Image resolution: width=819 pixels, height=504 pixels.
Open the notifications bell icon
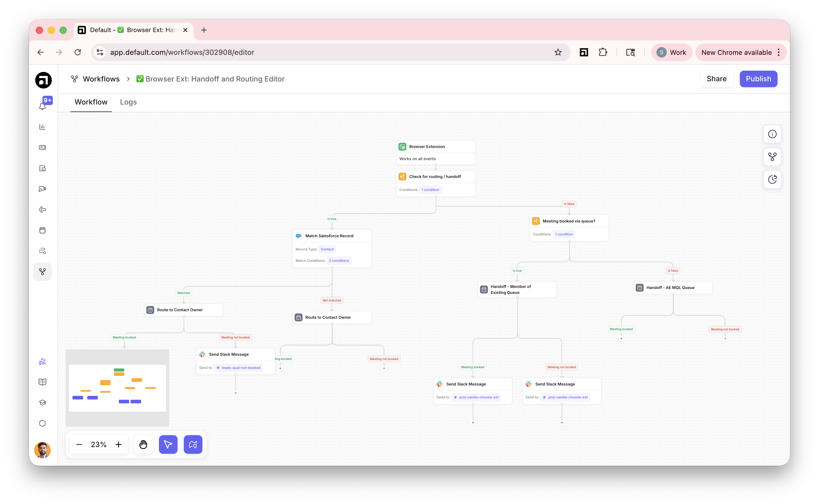[42, 106]
